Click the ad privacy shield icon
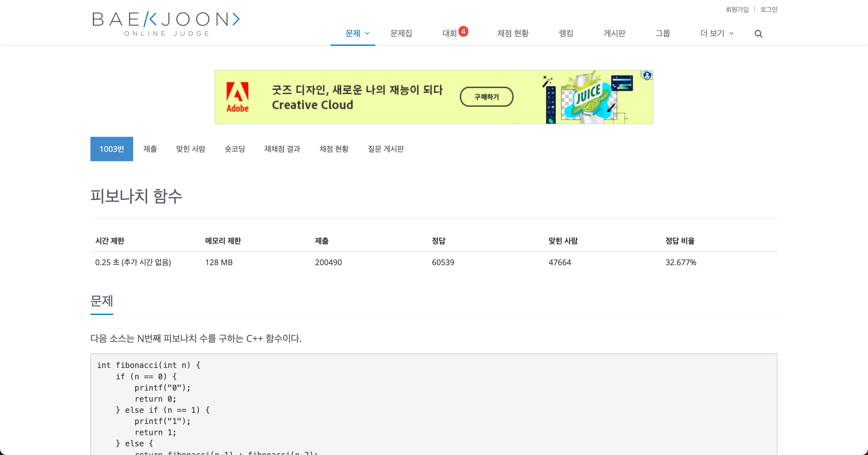Viewport: 868px width, 455px height. coord(647,76)
